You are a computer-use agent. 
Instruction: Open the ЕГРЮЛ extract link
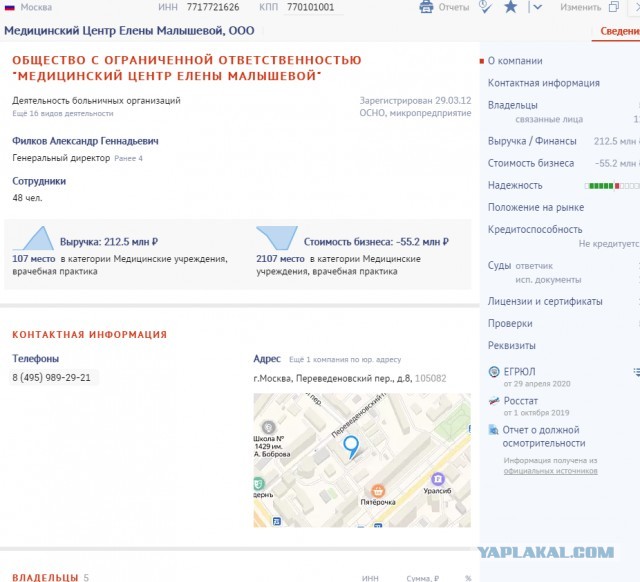tap(519, 372)
